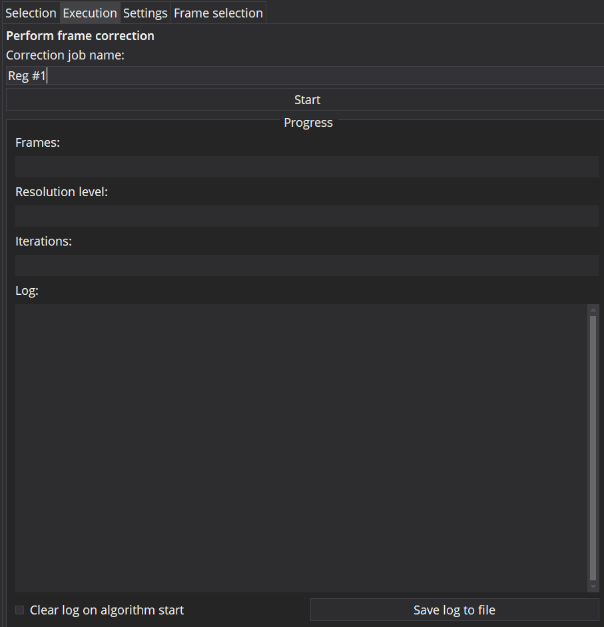Start the frame correction
The height and width of the screenshot is (627, 604).
click(307, 100)
